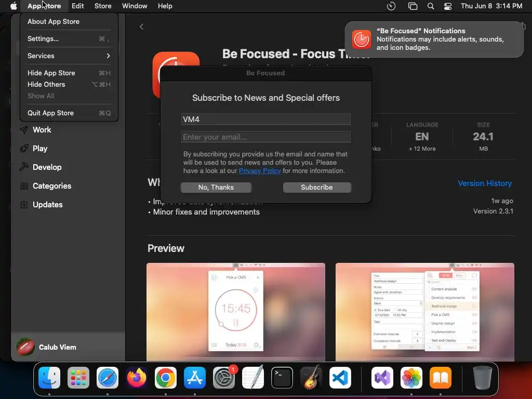Open the Help menu
532x399 pixels.
coord(165,6)
